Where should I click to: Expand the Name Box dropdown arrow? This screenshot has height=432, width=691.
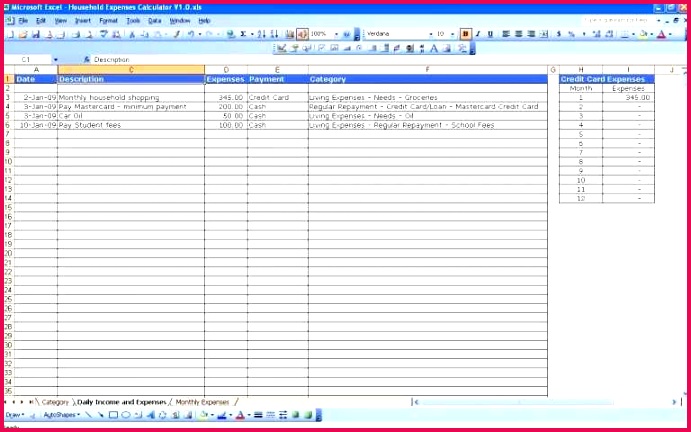point(56,60)
